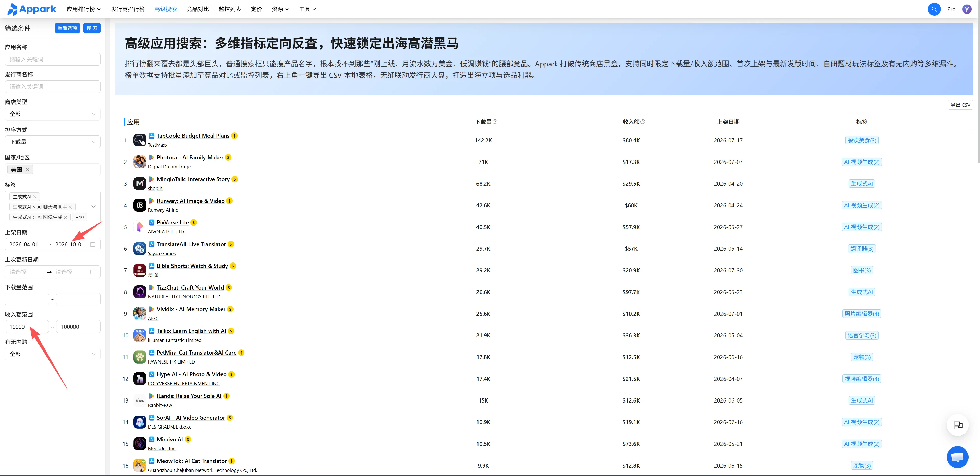980x476 pixels.
Task: Switch to 竞品对比 page
Action: coord(198,9)
